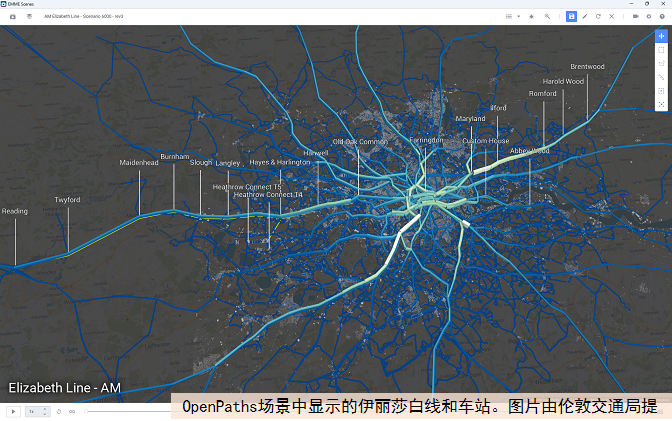The image size is (672, 421).
Task: Select the pan navigation tool in side panel
Action: coord(661,36)
